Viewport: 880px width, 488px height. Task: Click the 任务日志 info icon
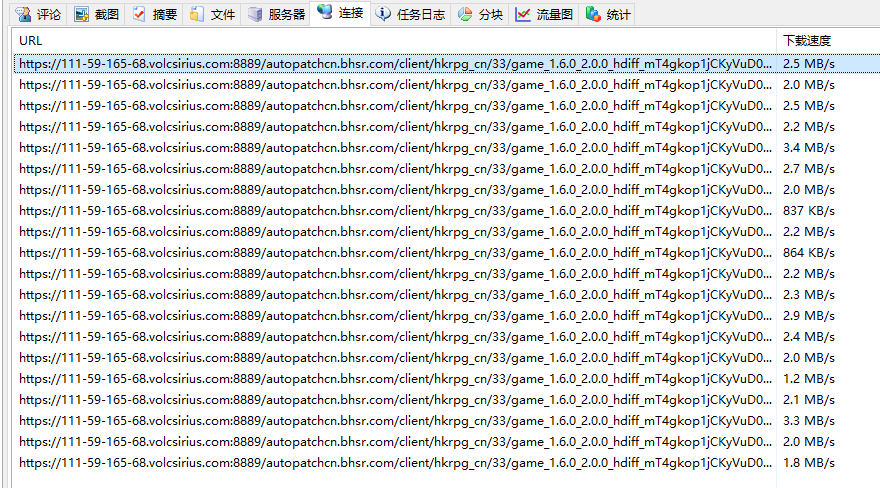tap(383, 14)
